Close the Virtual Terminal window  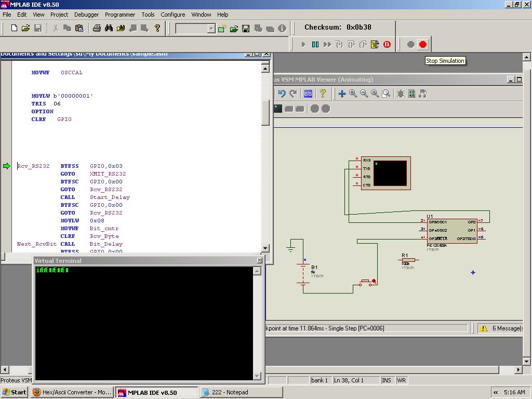260,260
